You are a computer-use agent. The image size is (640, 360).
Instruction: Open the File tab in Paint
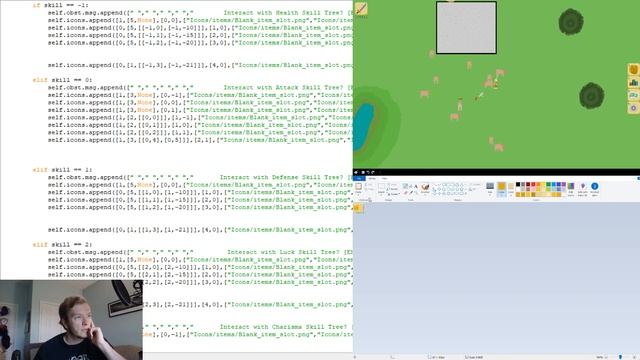359,178
